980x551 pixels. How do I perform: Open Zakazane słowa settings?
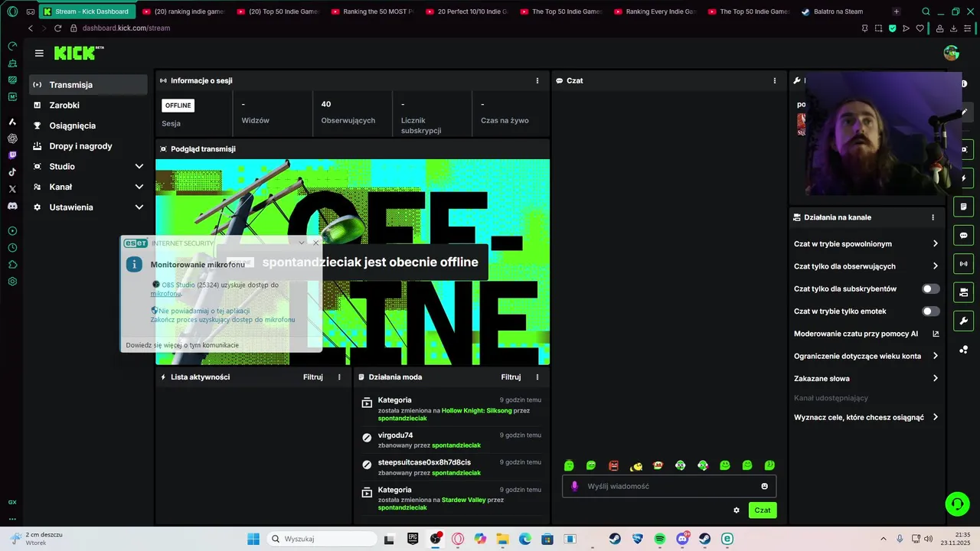(866, 378)
